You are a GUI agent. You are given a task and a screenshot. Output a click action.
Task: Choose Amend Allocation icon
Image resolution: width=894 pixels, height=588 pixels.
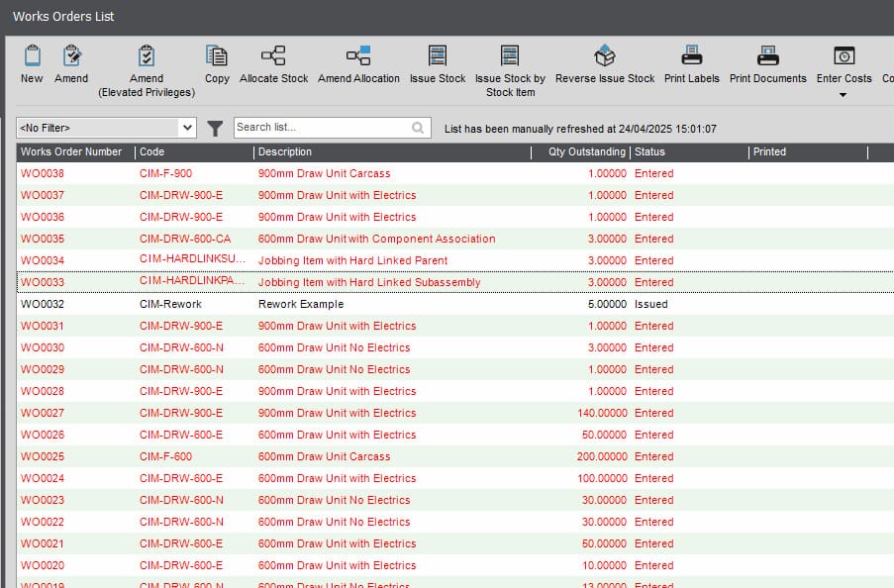(358, 55)
